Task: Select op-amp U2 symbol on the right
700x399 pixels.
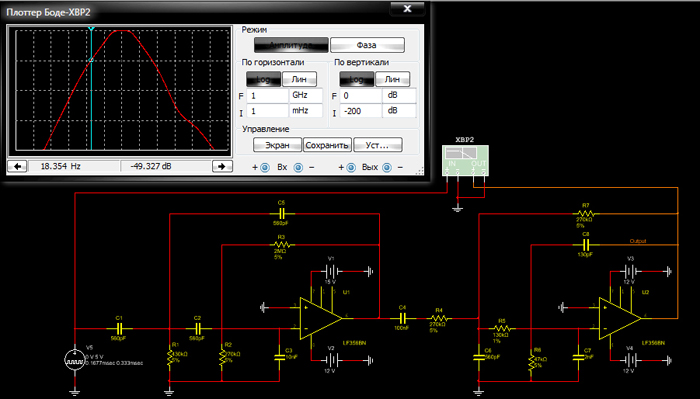Action: [620, 318]
